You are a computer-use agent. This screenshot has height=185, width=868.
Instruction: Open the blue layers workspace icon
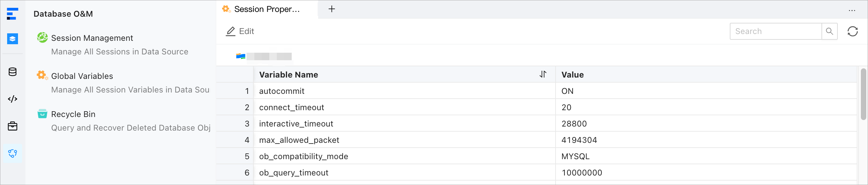[13, 39]
